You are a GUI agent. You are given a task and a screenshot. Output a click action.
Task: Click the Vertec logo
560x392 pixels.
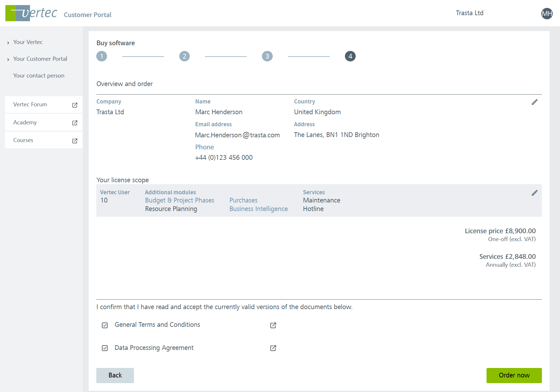(x=31, y=13)
